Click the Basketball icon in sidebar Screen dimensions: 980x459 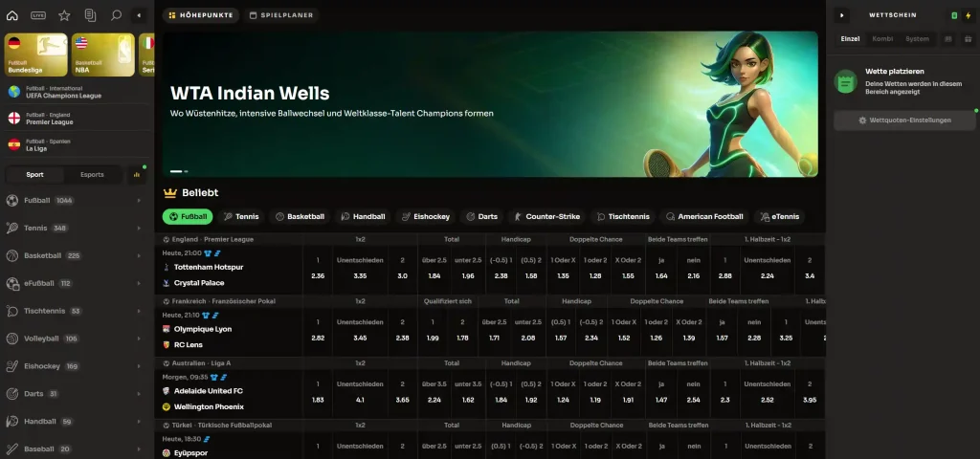pos(11,255)
